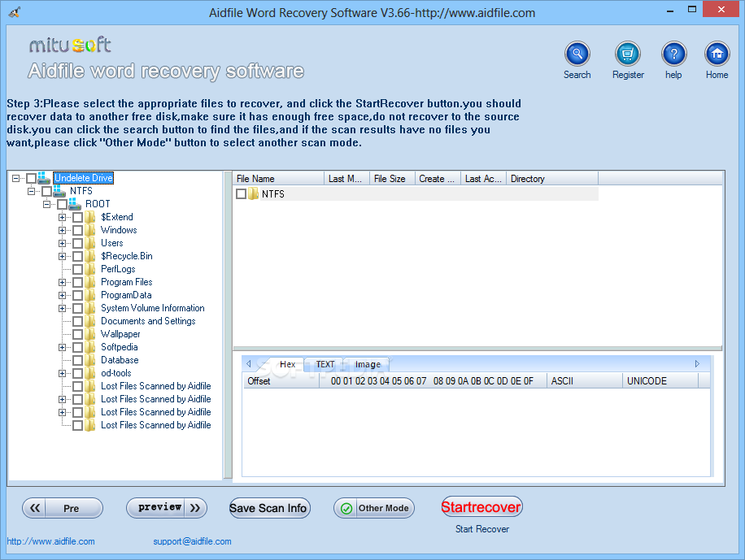Collapse the NTFS tree node
The image size is (745, 560).
tap(32, 191)
